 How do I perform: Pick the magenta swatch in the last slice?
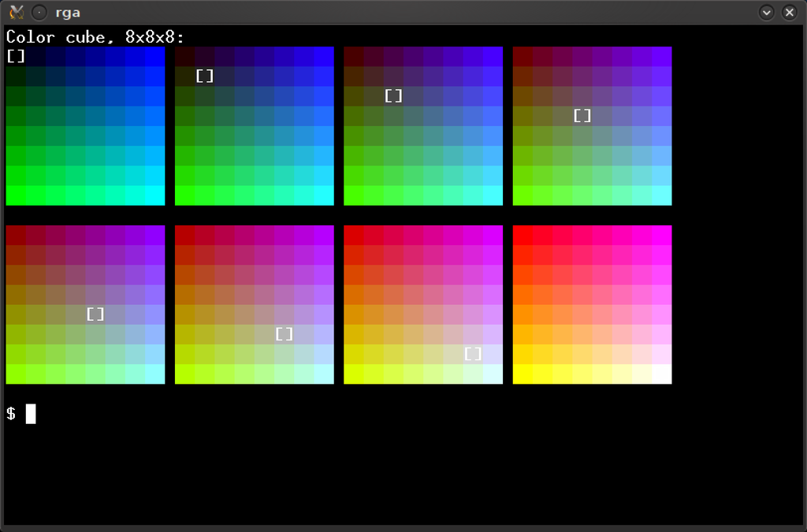click(x=662, y=235)
